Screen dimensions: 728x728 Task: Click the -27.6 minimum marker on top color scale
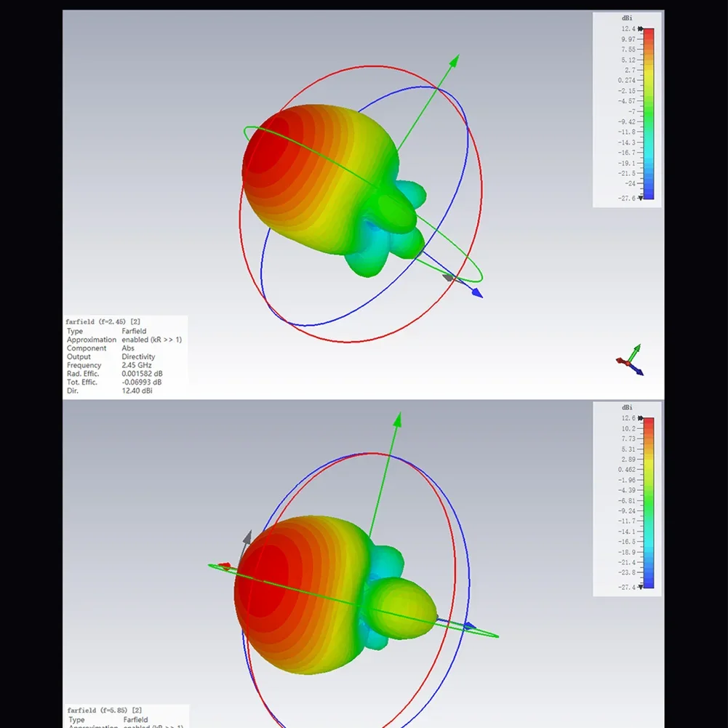(641, 199)
